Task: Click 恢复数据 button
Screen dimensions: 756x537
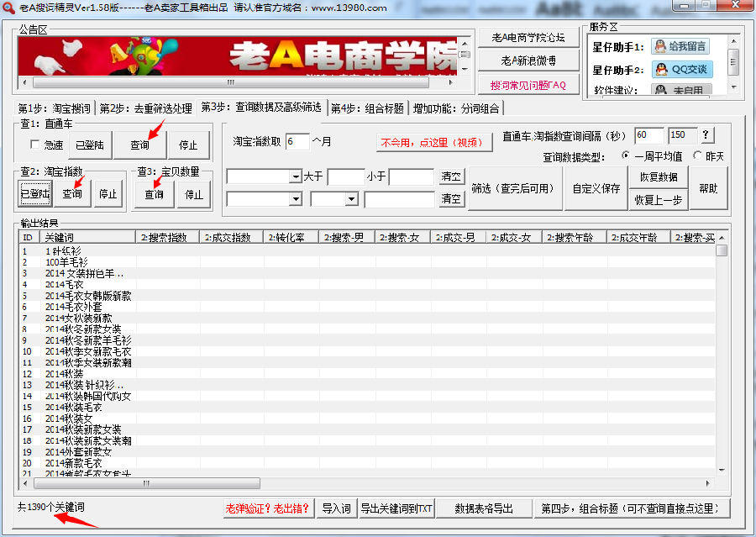Action: click(658, 177)
